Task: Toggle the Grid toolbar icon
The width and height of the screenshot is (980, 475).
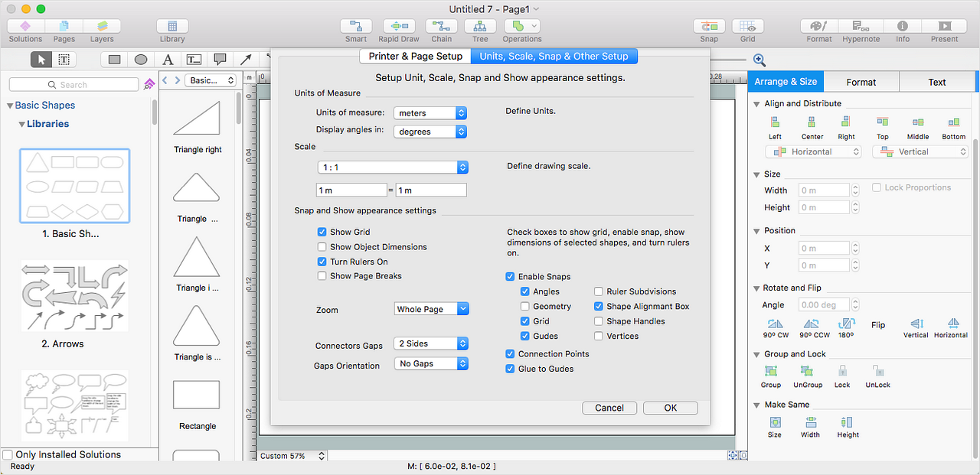Action: tap(748, 26)
